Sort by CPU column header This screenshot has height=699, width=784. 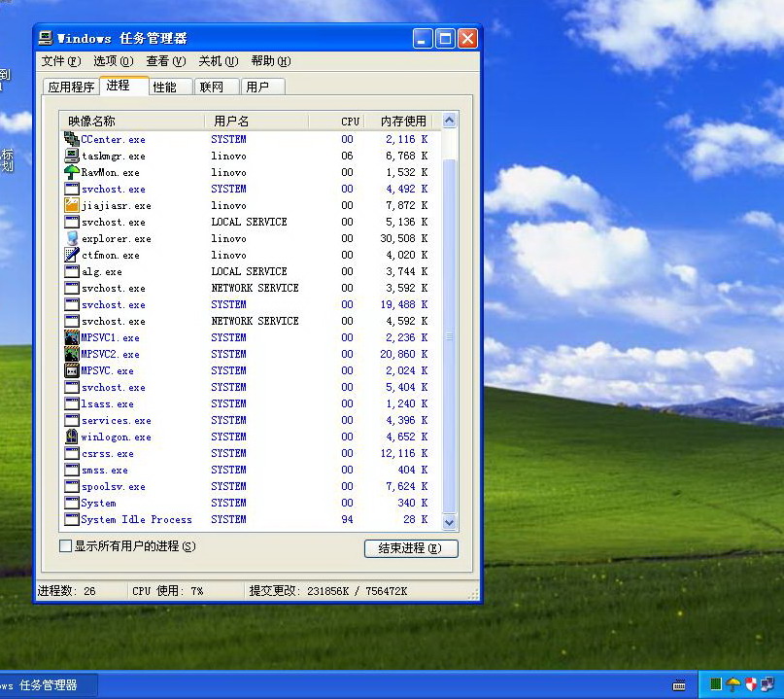click(x=337, y=122)
